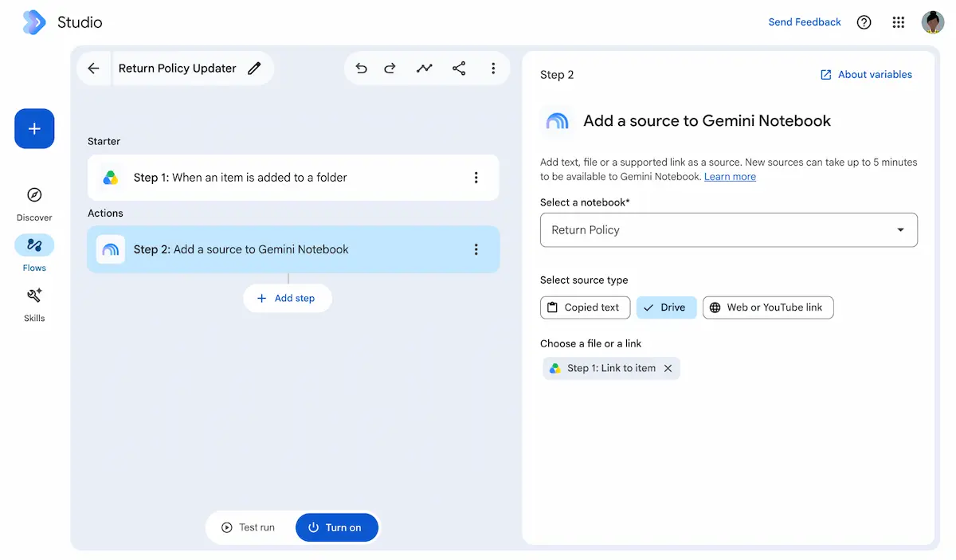This screenshot has height=560, width=956.
Task: Open Discover compass icon in sidebar
Action: pos(34,195)
